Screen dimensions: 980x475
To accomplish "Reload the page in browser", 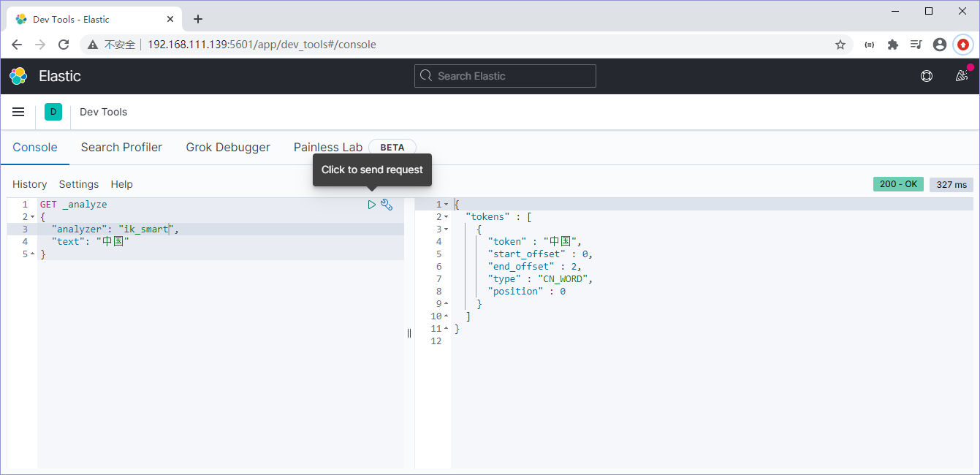I will [64, 45].
